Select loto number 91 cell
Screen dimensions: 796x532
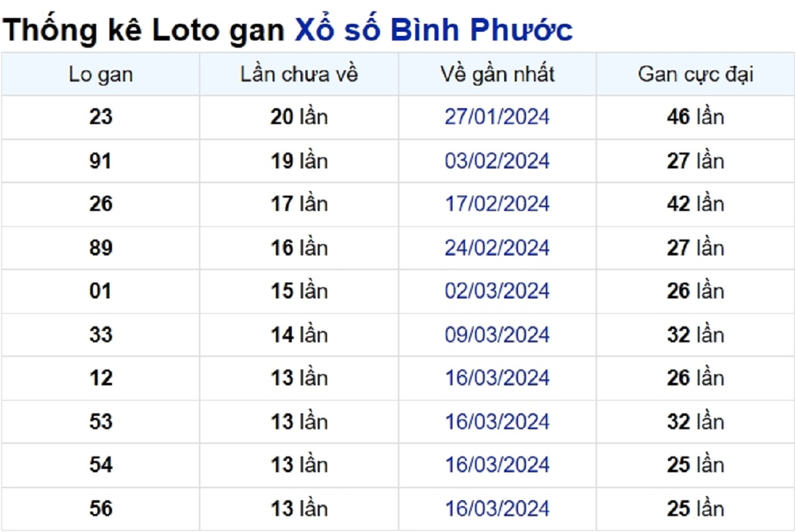(x=100, y=161)
